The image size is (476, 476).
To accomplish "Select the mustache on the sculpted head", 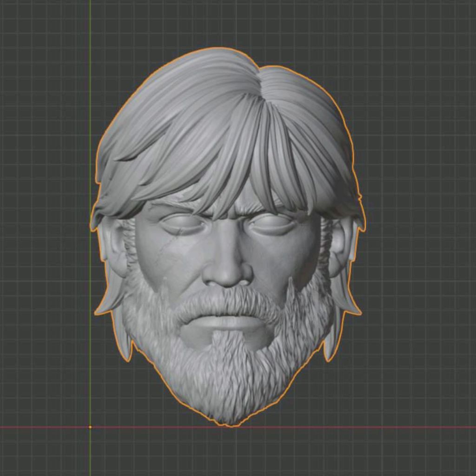I will pyautogui.click(x=228, y=303).
